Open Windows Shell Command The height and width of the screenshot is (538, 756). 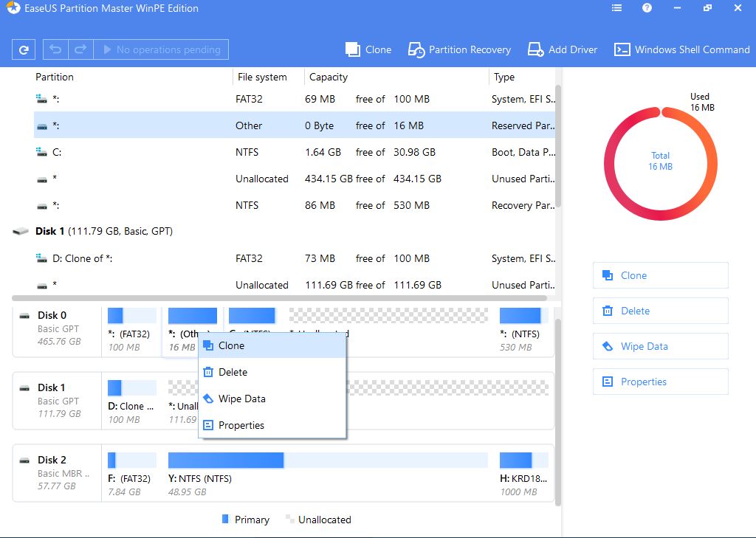682,49
